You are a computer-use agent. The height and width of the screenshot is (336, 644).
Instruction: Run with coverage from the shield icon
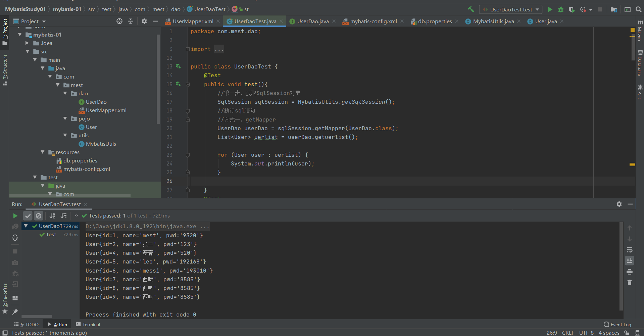point(572,9)
